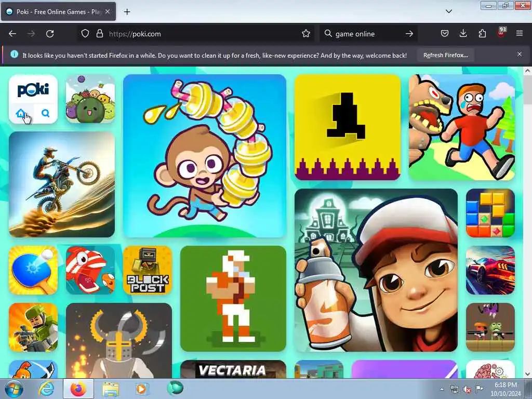532x399 pixels.
Task: Open Windows Media Player taskbar icon
Action: tap(141, 389)
